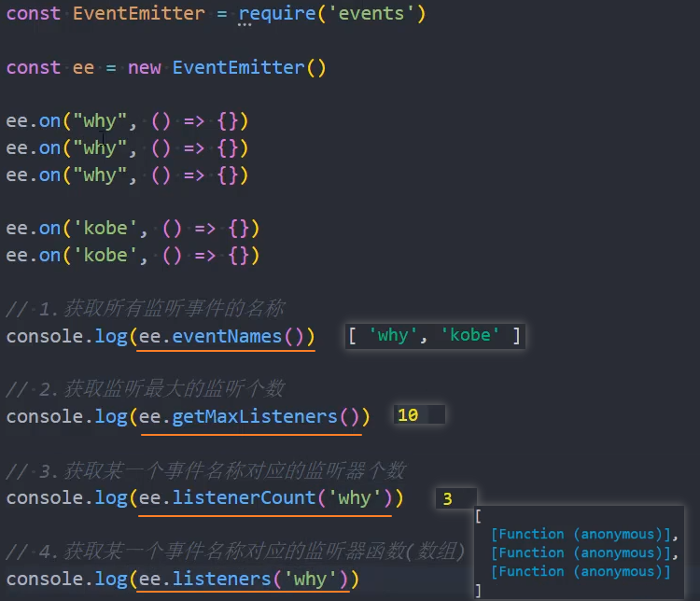Image resolution: width=700 pixels, height=601 pixels.
Task: Click the [ 'why', 'kobe' ] output box
Action: coord(435,336)
